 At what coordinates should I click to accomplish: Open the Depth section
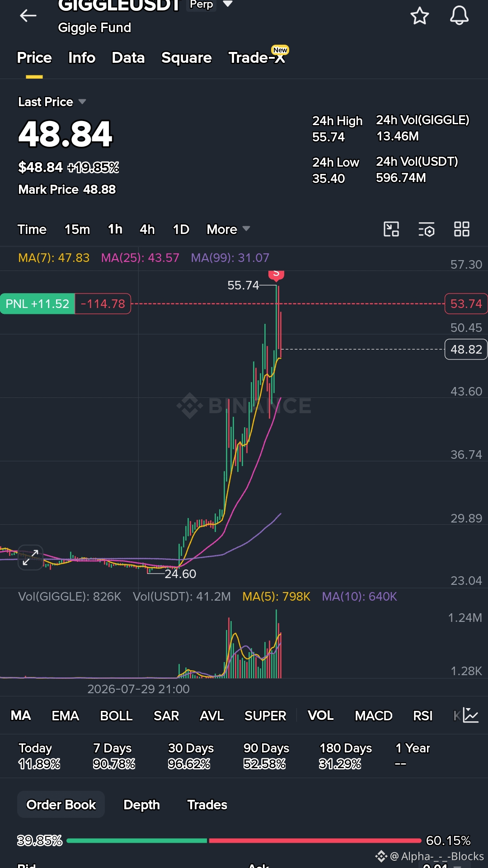[141, 804]
